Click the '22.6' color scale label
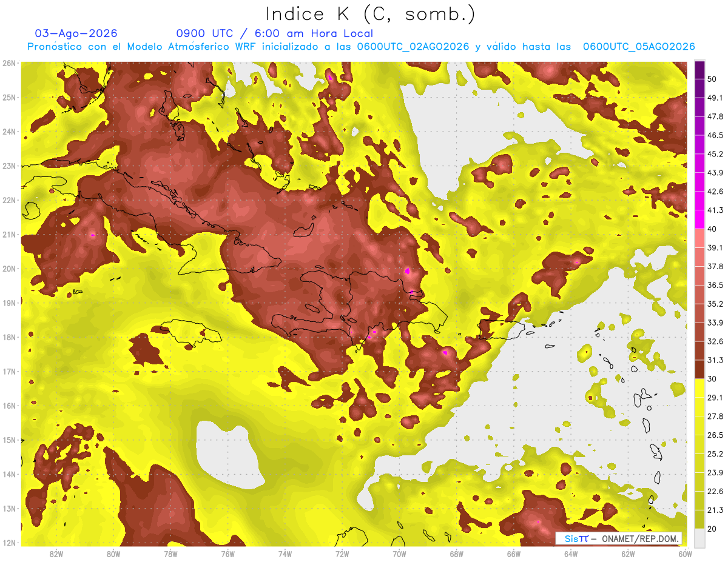728x562 pixels. [715, 492]
